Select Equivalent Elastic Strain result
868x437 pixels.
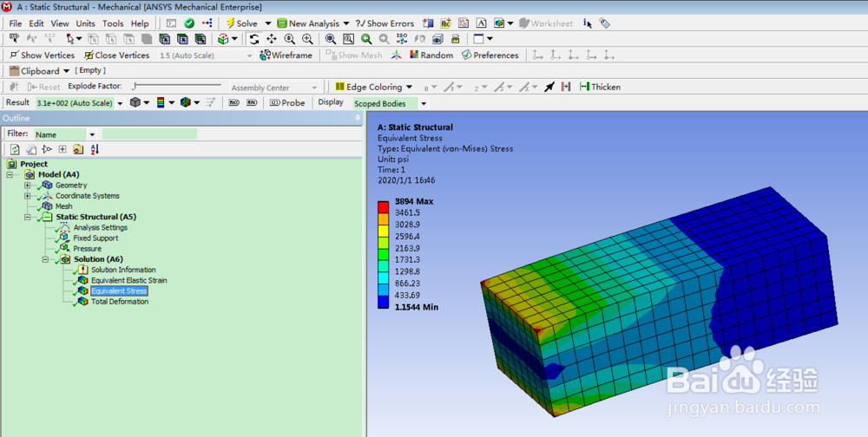129,280
